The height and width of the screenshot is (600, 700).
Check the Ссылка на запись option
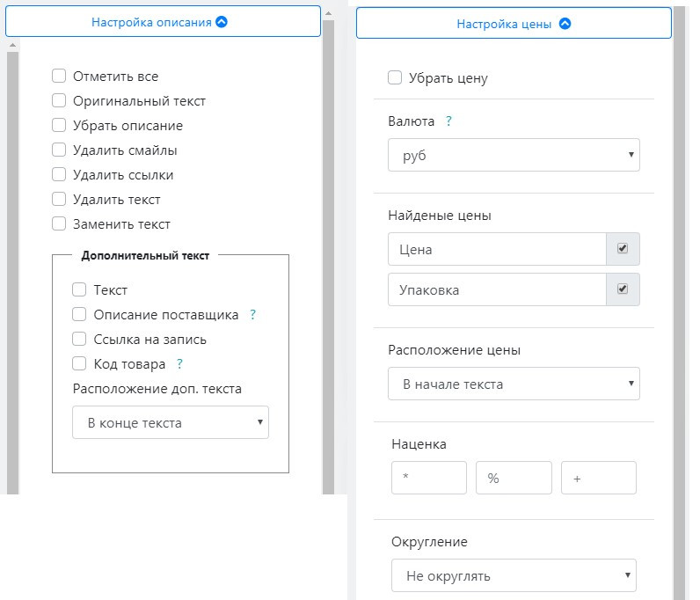pos(79,339)
